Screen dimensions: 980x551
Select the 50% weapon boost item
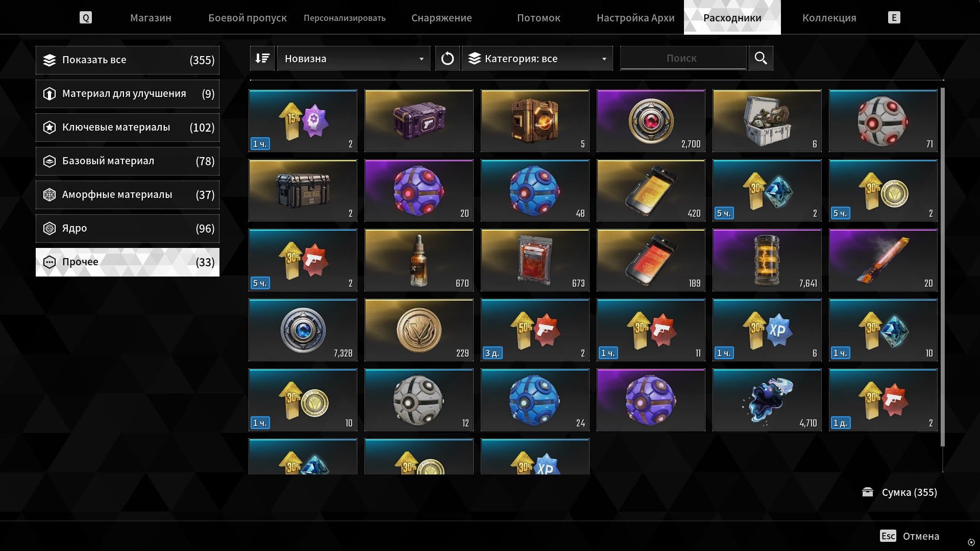(x=535, y=330)
